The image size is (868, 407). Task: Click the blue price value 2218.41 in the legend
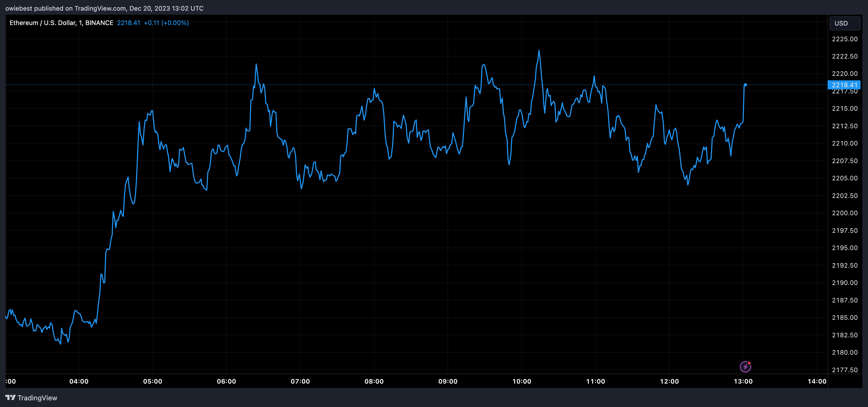(x=129, y=23)
